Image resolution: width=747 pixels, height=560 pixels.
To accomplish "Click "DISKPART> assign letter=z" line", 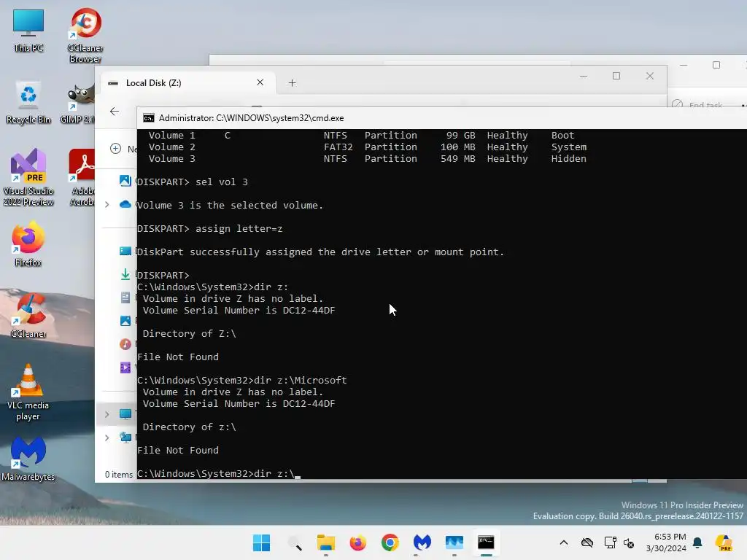I will 209,228.
